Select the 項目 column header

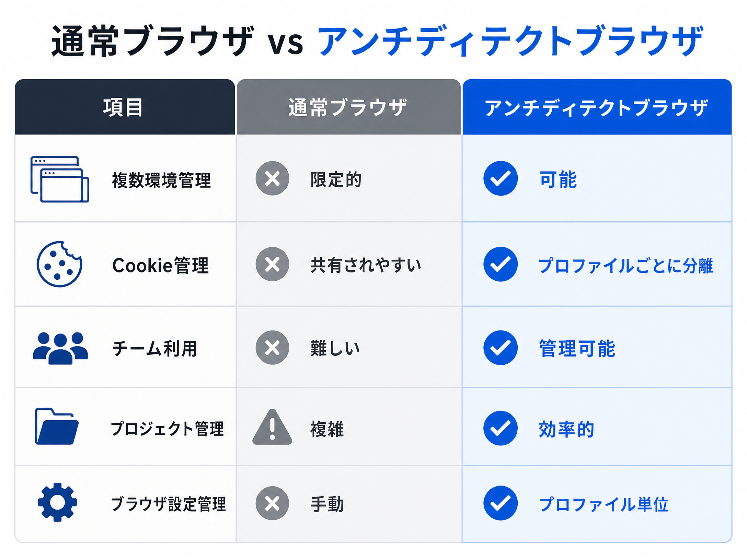[125, 107]
